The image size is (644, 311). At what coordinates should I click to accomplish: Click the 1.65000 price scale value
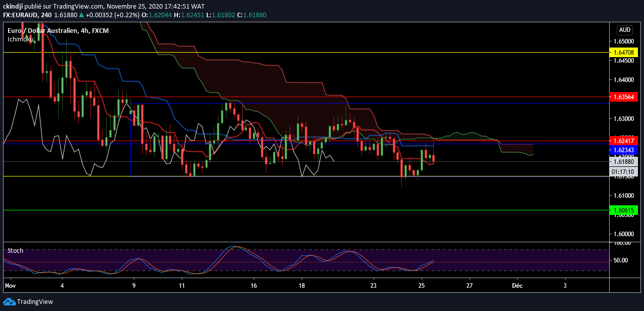click(x=622, y=41)
